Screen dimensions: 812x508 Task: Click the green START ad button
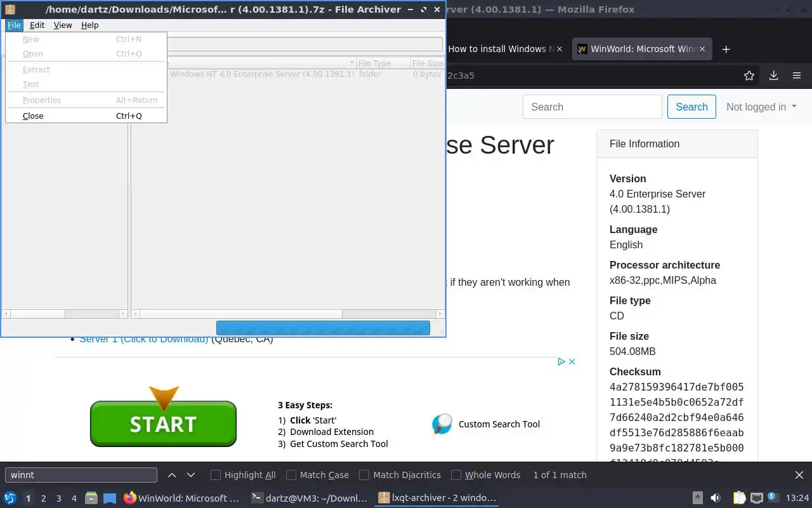point(163,424)
